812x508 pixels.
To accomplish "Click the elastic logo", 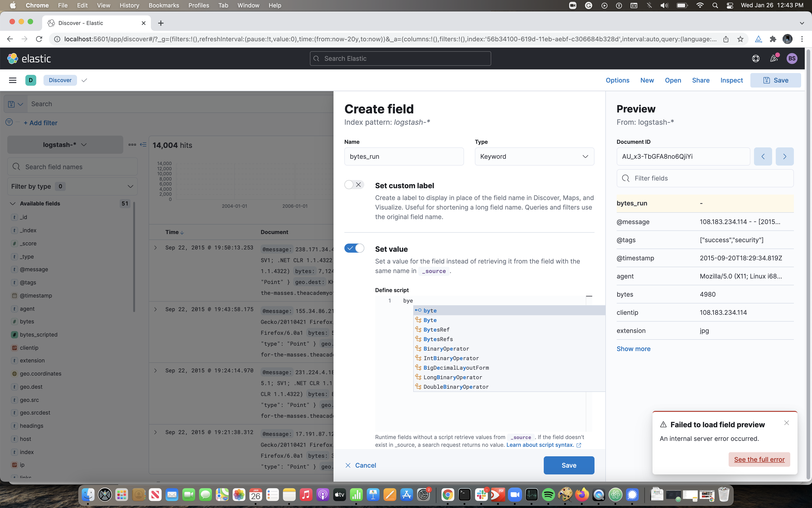I will coord(29,59).
